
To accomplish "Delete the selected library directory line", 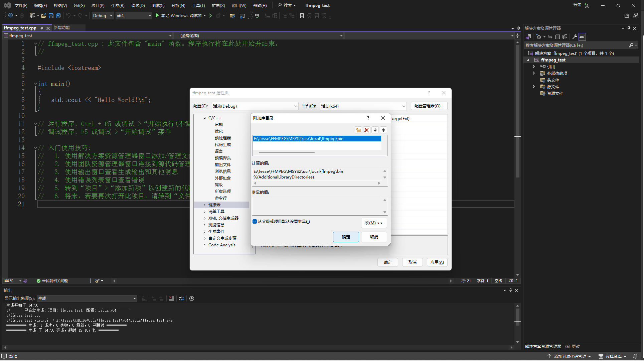I will point(366,130).
